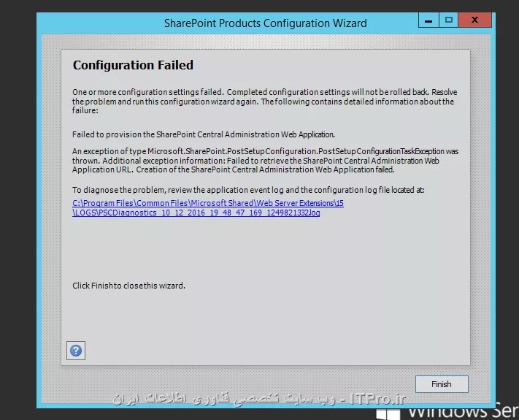Screen dimensions: 519x420
Task: Open the blue question mark help icon
Action: pos(76,351)
